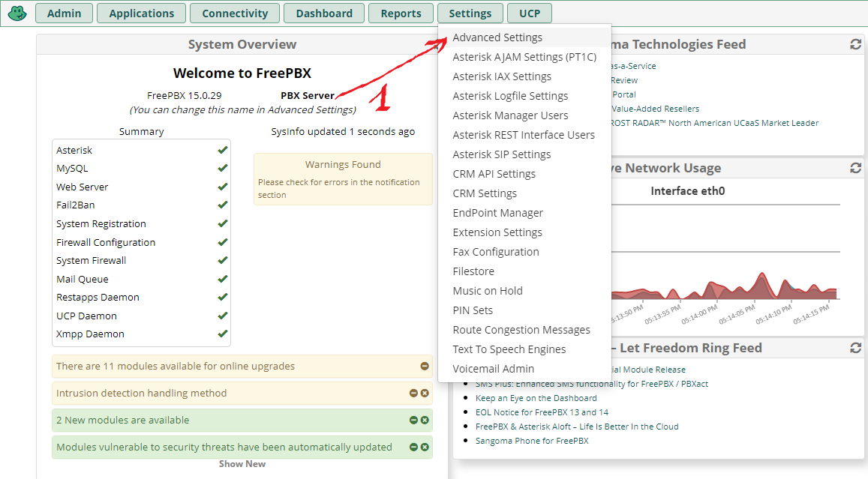The image size is (868, 479).
Task: Open the Connectivity menu
Action: coord(235,13)
